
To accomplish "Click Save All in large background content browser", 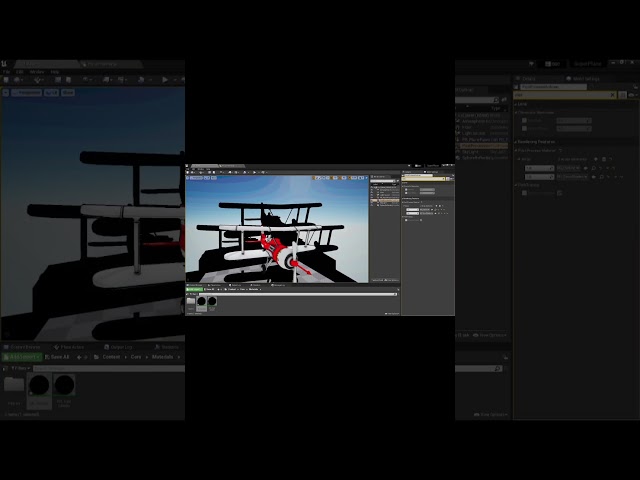I will point(57,357).
